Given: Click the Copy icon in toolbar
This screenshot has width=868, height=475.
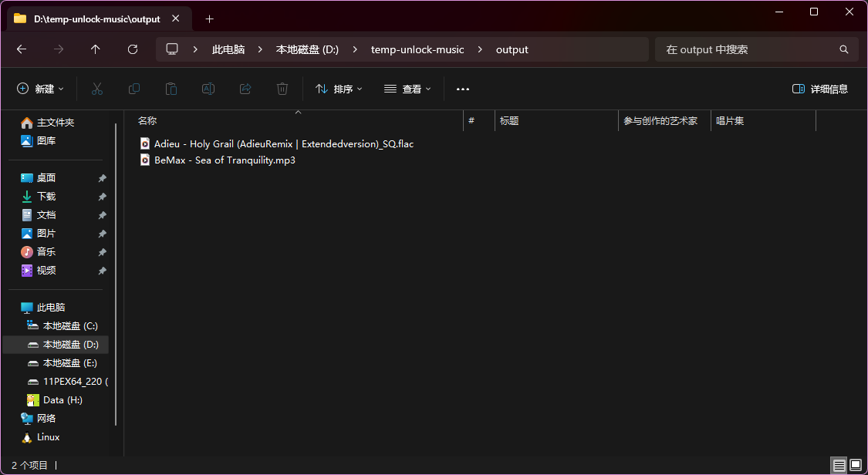Looking at the screenshot, I should (x=134, y=89).
